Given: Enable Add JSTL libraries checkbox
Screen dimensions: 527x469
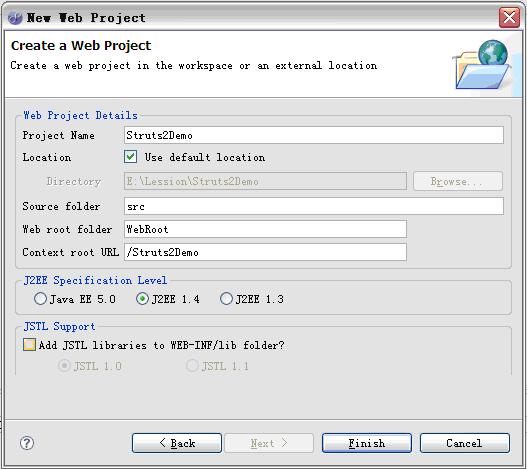Looking at the screenshot, I should 29,345.
